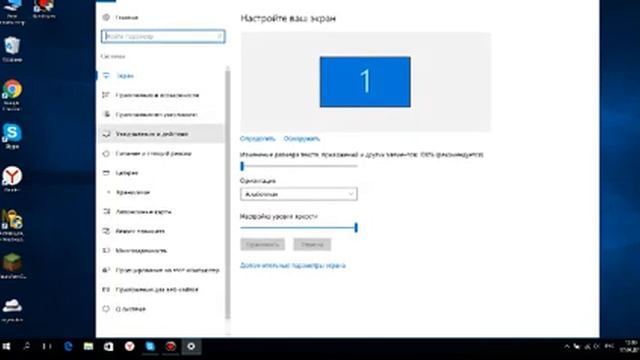The height and width of the screenshot is (360, 640).
Task: Click the volume icon in the tray
Action: tap(597, 347)
